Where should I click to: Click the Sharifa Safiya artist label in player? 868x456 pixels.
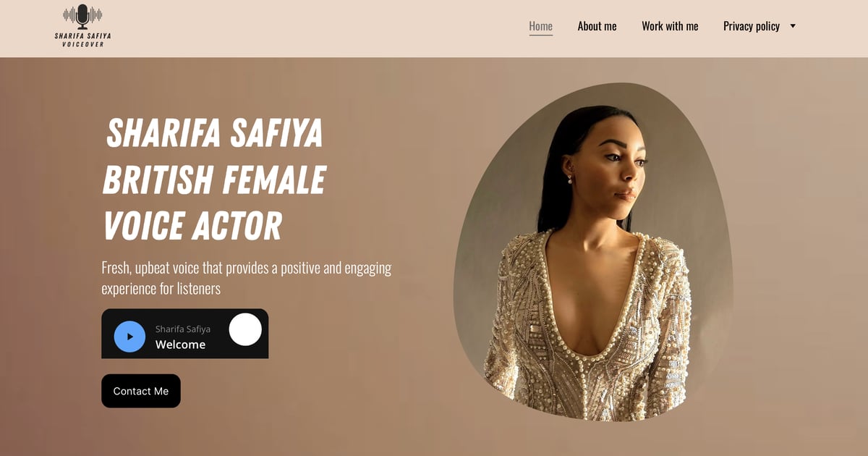point(183,329)
